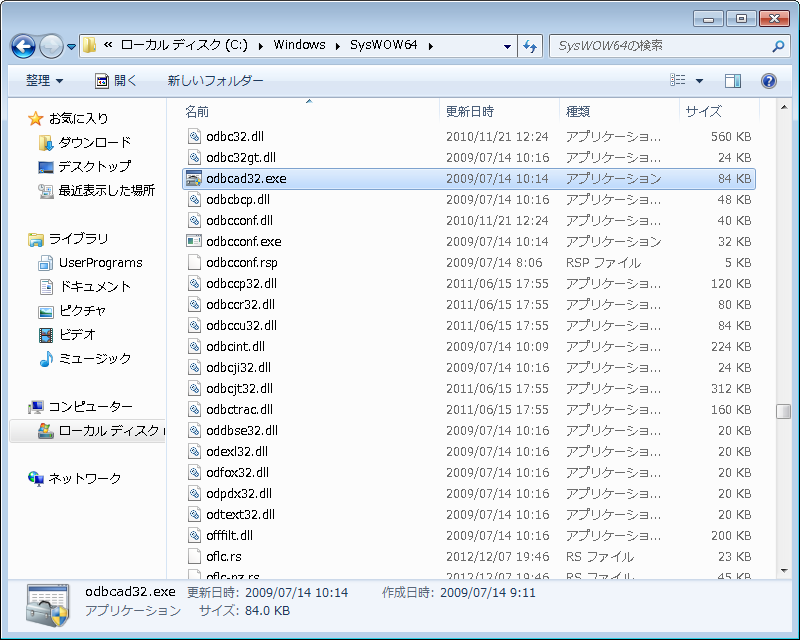Image resolution: width=800 pixels, height=640 pixels.
Task: Click the magnifier search icon
Action: coord(778,46)
